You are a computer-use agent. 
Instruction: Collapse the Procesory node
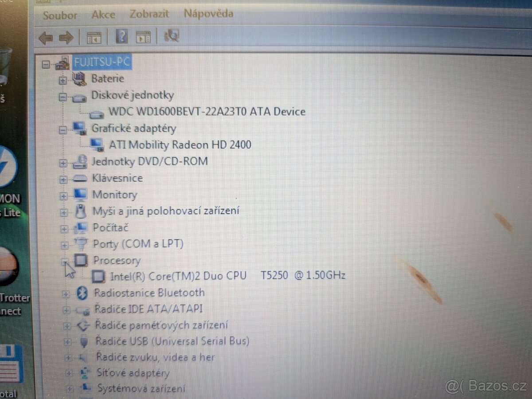tap(64, 261)
